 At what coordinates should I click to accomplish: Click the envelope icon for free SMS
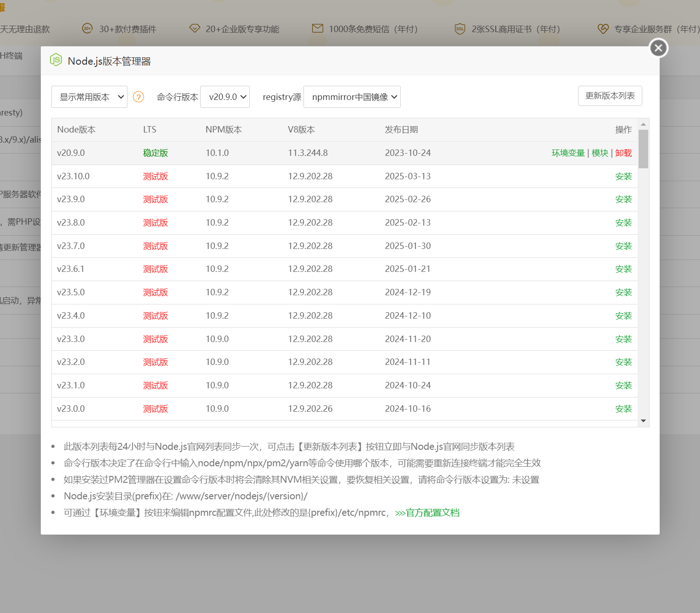click(318, 28)
